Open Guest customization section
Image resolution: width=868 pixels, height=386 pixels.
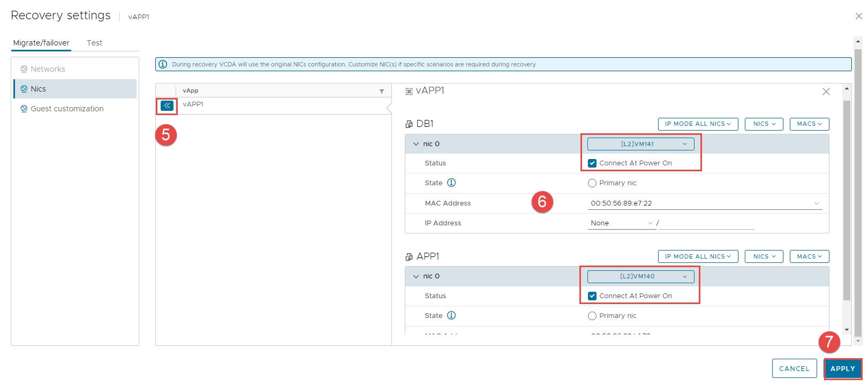[x=67, y=109]
